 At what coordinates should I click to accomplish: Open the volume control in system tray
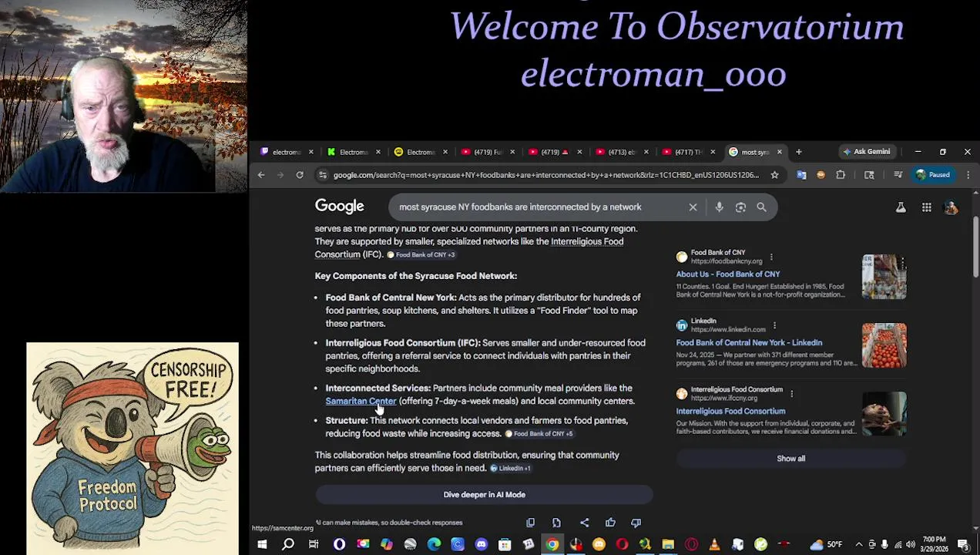(x=910, y=545)
